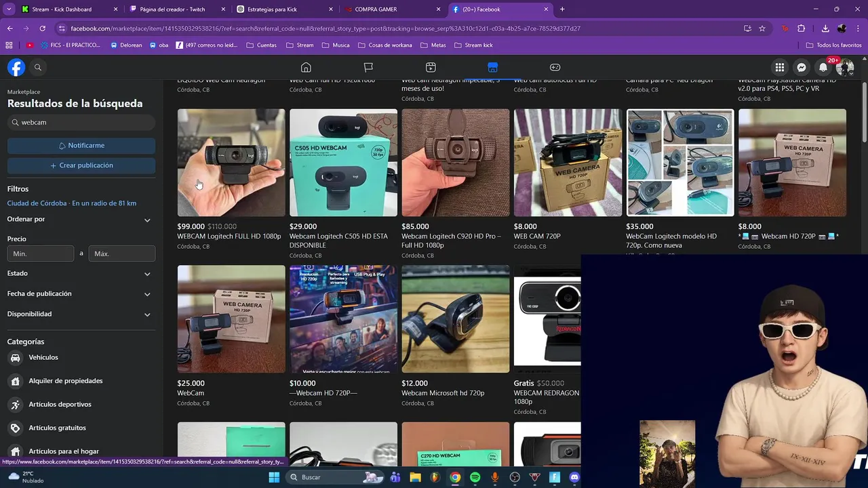Viewport: 868px width, 488px height.
Task: Go to Facebook Home feed icon
Action: tap(306, 67)
